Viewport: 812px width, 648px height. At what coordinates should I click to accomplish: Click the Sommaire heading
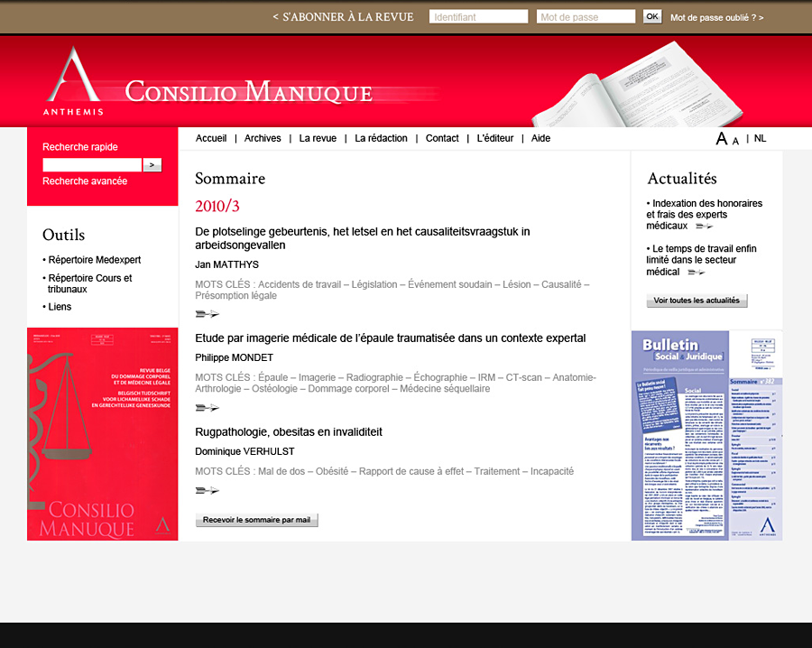click(230, 179)
